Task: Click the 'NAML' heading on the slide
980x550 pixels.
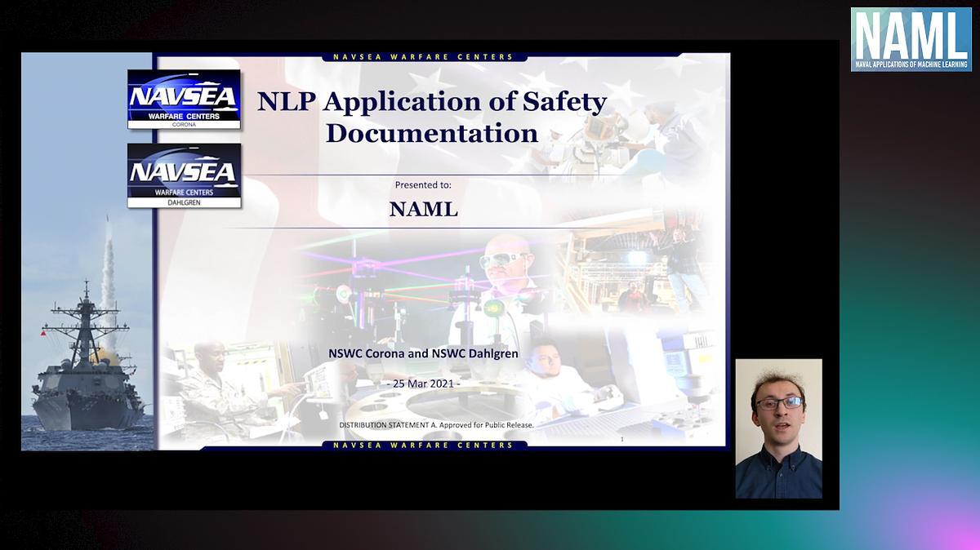Action: click(423, 209)
